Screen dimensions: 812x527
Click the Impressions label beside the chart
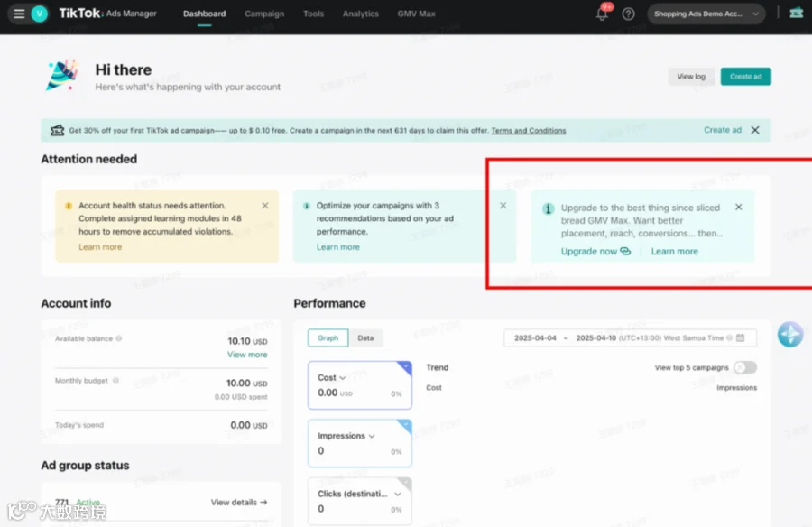tap(736, 388)
